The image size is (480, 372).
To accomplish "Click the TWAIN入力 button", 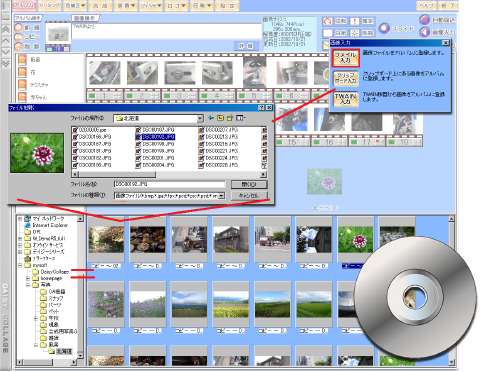I will coord(346,99).
